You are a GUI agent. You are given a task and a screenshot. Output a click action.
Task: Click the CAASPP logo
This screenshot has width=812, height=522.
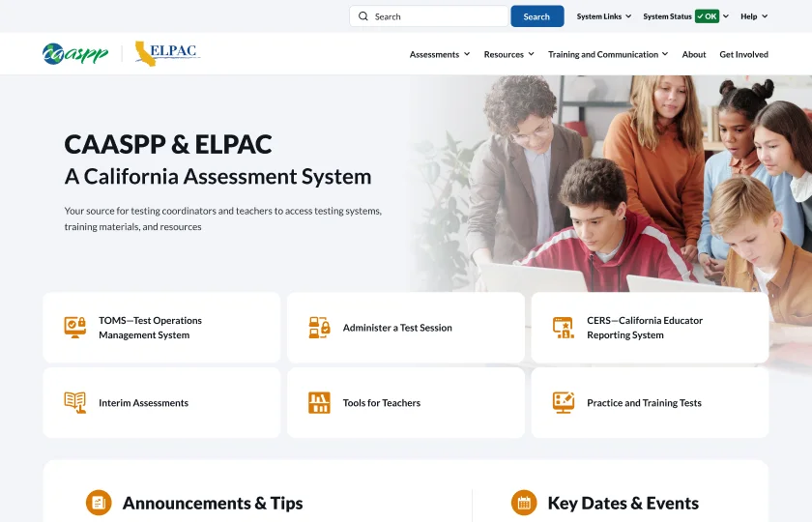(x=75, y=54)
